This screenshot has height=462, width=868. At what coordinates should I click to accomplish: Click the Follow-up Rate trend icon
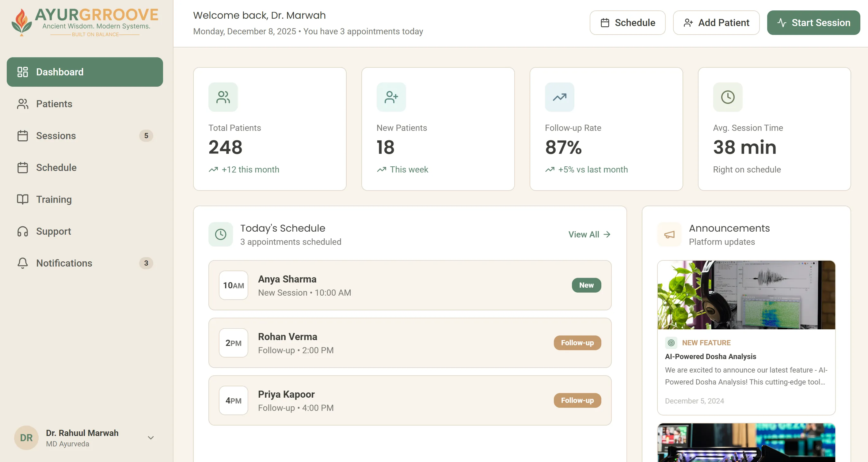pyautogui.click(x=559, y=97)
